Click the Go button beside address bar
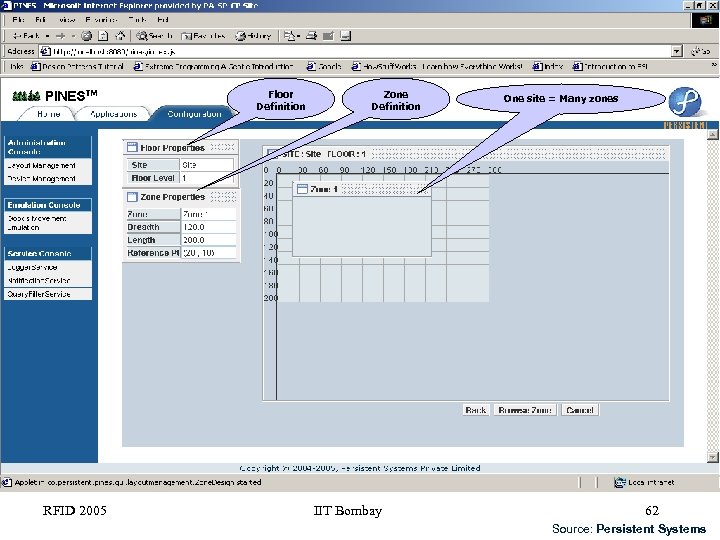The width and height of the screenshot is (720, 540). pyautogui.click(x=701, y=51)
